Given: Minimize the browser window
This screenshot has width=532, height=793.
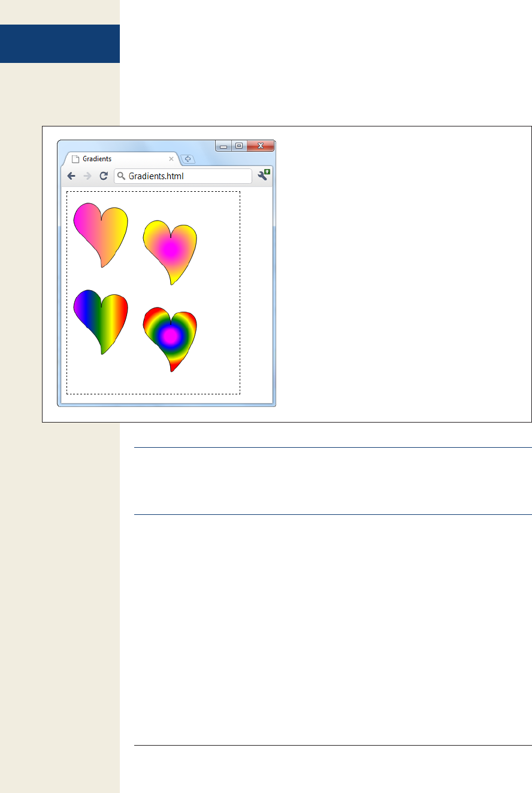Looking at the screenshot, I should [223, 146].
